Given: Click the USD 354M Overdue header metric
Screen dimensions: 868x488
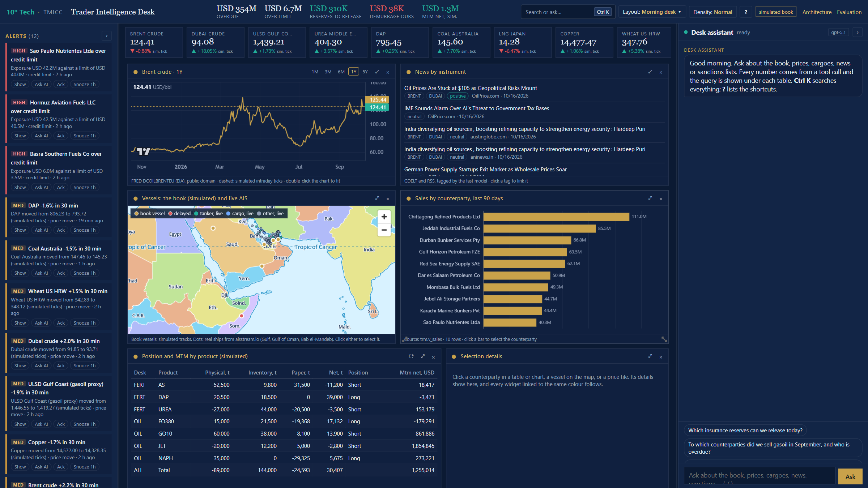Looking at the screenshot, I should [237, 12].
